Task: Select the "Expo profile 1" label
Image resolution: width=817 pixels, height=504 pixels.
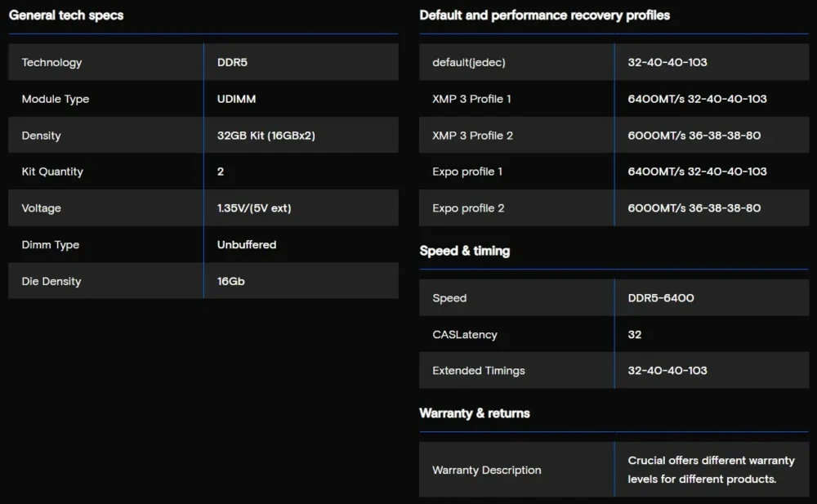Action: coord(467,172)
